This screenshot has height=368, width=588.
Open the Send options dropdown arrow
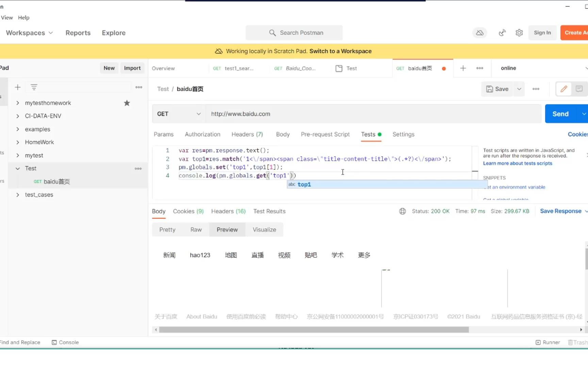tap(584, 114)
